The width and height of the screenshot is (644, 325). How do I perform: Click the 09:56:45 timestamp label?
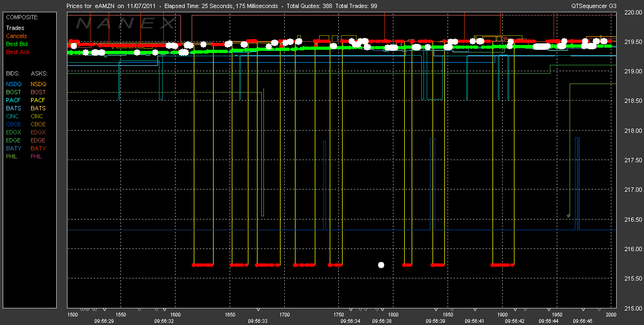582,321
